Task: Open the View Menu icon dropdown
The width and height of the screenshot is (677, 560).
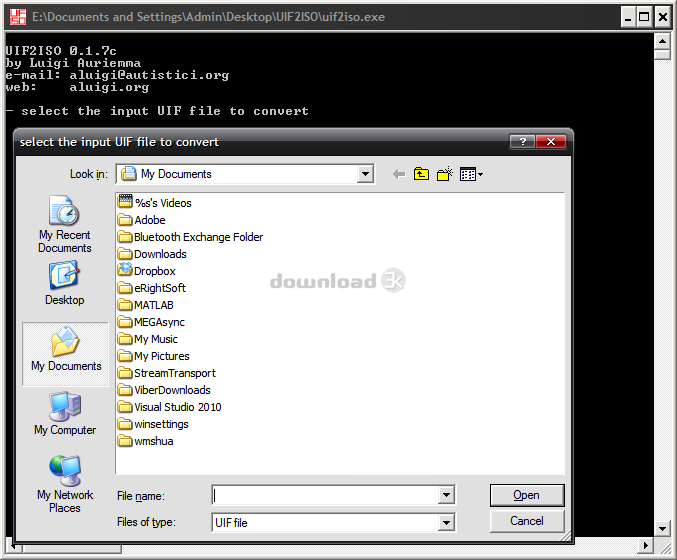Action: 471,174
